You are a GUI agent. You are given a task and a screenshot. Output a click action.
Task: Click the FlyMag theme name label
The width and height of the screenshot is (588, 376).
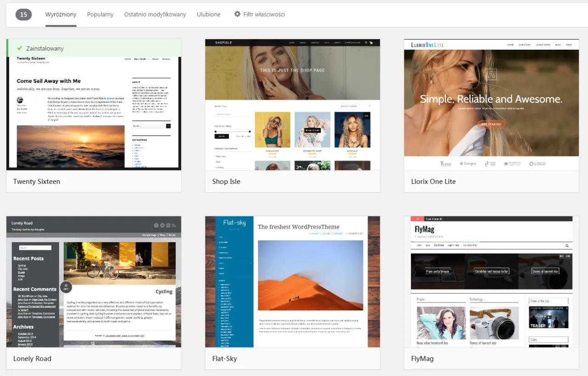422,359
